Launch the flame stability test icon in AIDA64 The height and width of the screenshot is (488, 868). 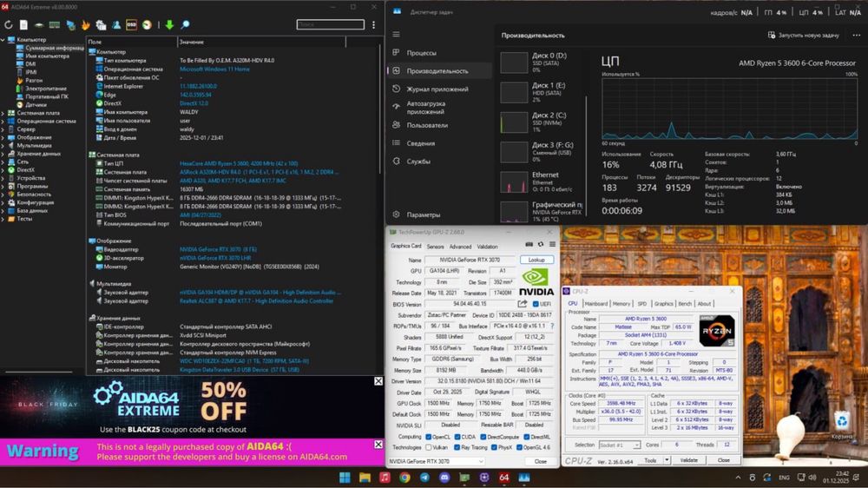[x=85, y=24]
